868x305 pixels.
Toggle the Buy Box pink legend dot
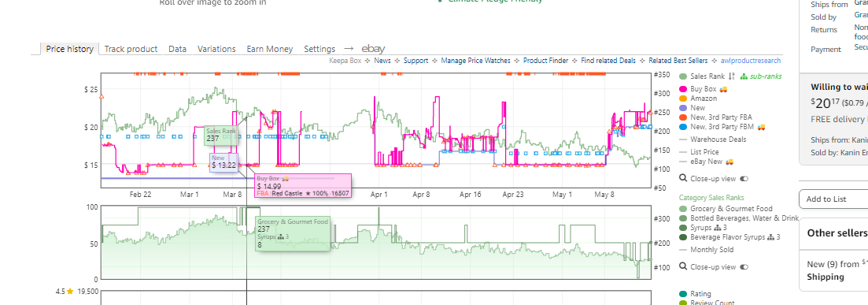click(x=682, y=89)
